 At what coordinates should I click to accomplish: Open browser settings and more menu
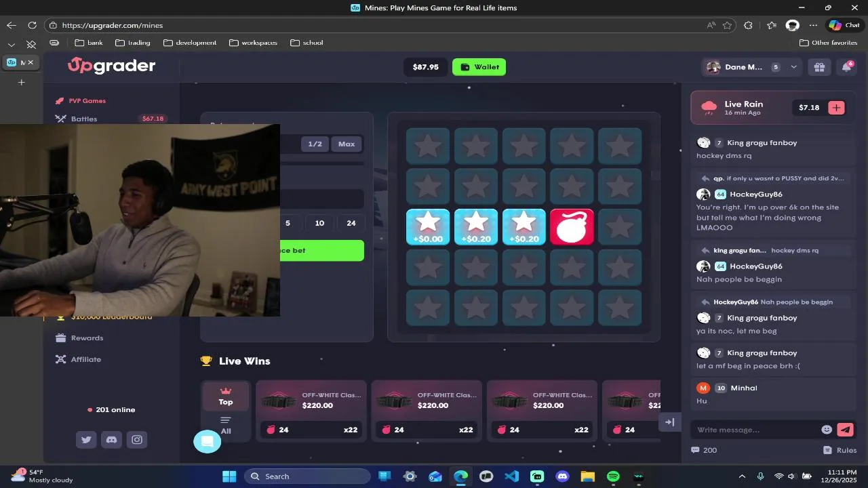click(813, 25)
